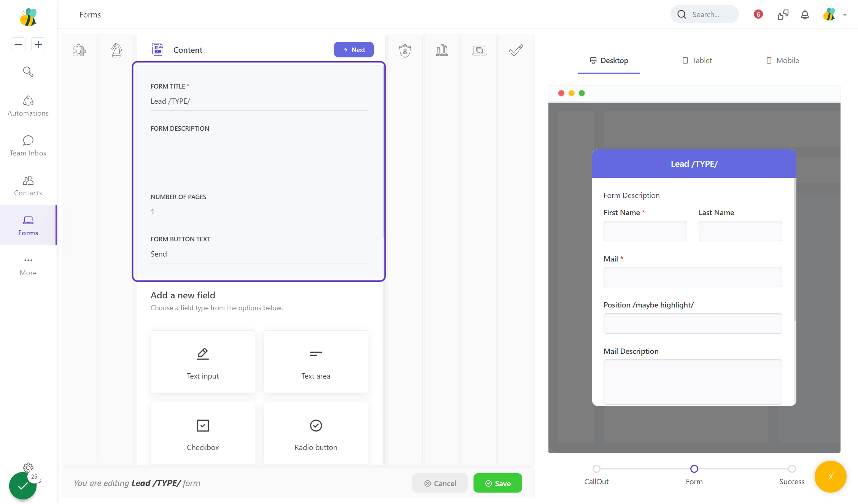The image size is (858, 504).
Task: Add a Radio button field
Action: pyautogui.click(x=316, y=433)
